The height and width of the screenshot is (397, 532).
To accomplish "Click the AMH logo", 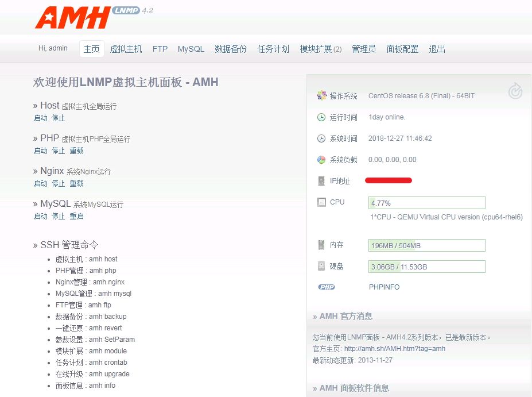I will click(73, 17).
